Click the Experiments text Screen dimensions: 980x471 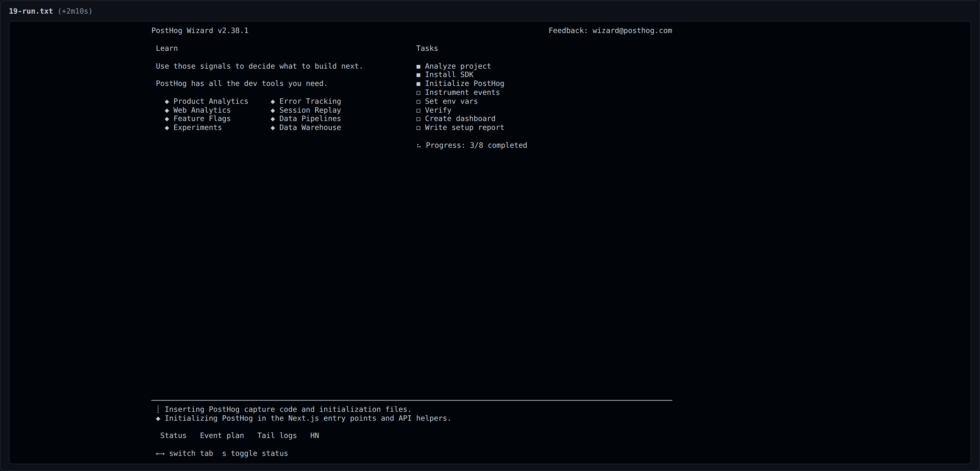click(x=197, y=128)
